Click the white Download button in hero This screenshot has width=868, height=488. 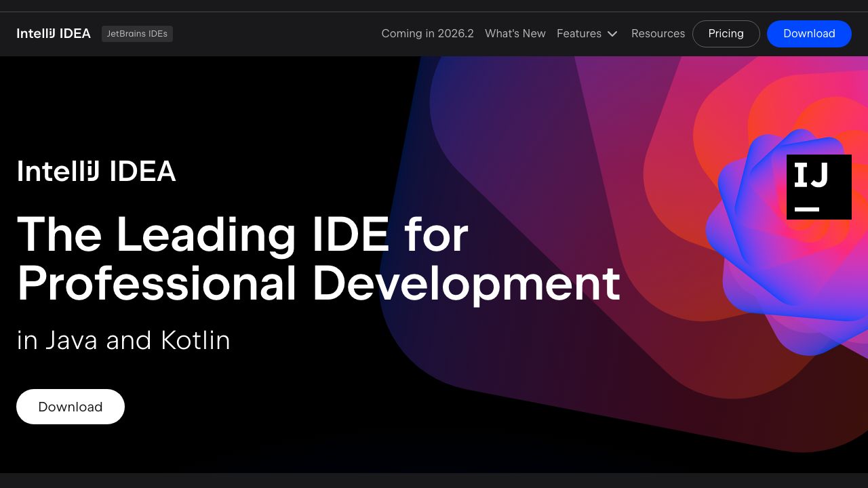tap(71, 407)
